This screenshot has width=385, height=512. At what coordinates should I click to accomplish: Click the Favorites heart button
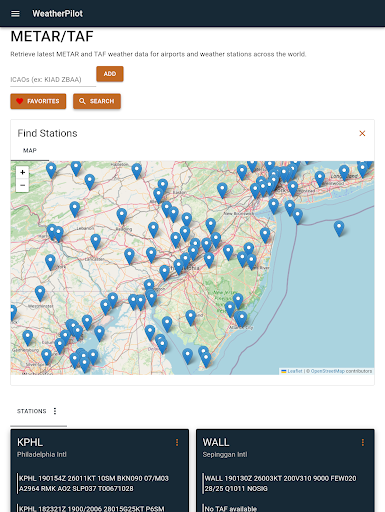38,101
